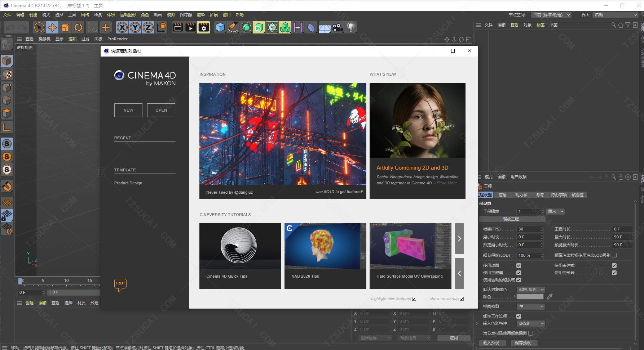This screenshot has height=350, width=644.
Task: Add a Cube primitive object
Action: click(x=220, y=27)
